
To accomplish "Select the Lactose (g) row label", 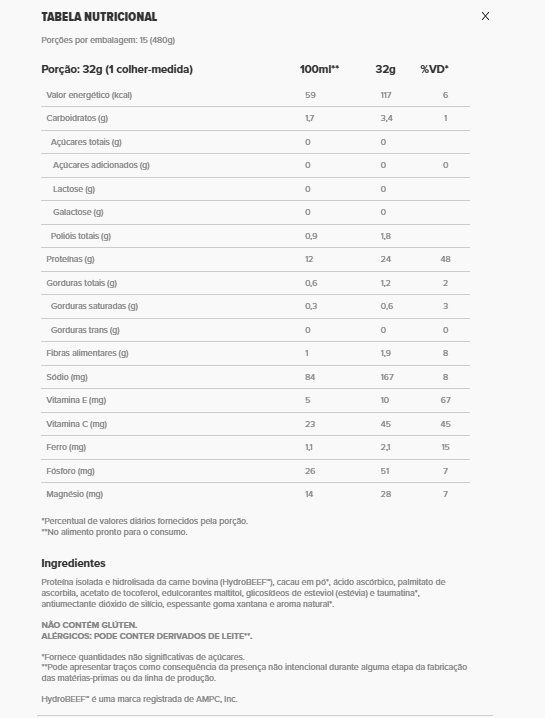I will click(74, 189).
